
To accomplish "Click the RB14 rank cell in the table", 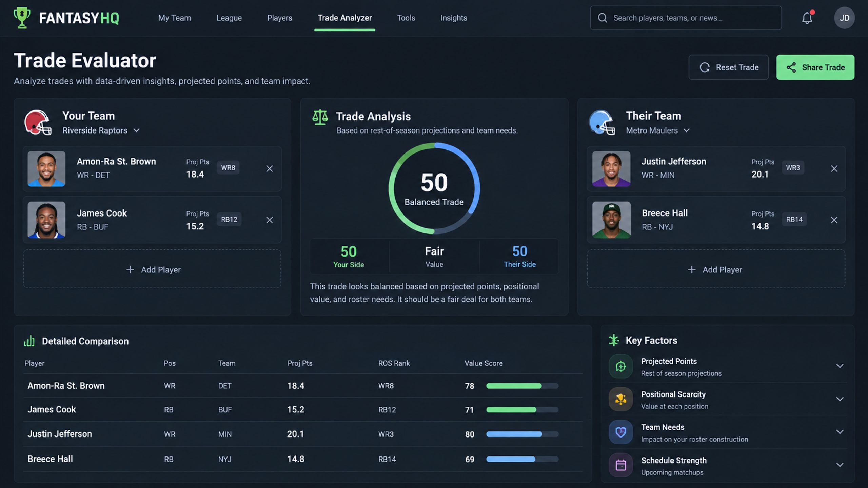I will [x=387, y=459].
